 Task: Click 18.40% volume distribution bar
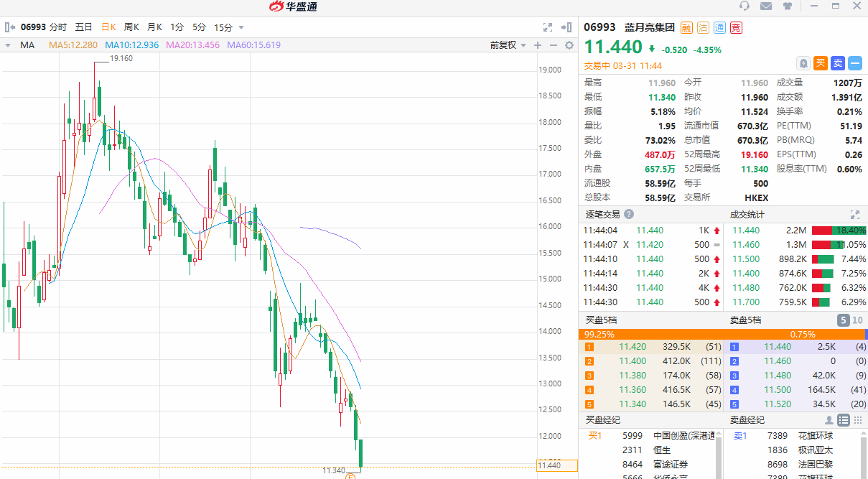coord(839,231)
